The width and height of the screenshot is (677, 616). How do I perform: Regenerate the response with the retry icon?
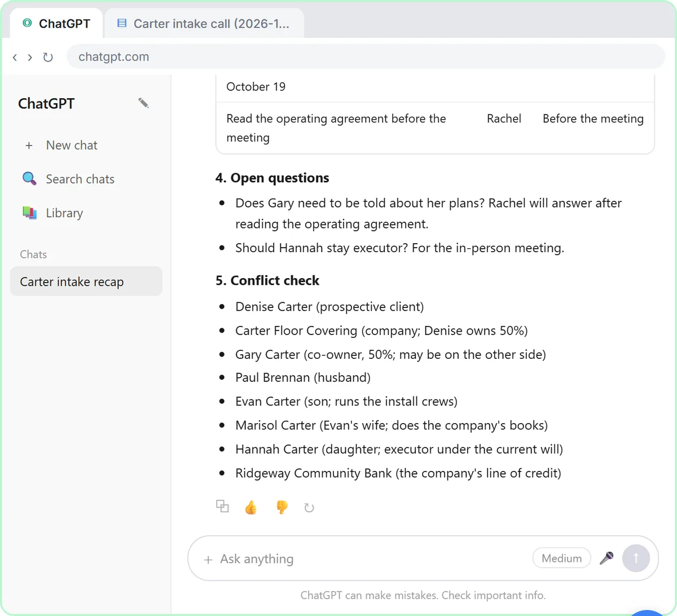click(309, 508)
